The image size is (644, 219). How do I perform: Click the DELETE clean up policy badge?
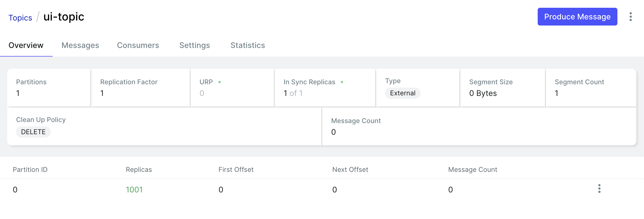(33, 132)
